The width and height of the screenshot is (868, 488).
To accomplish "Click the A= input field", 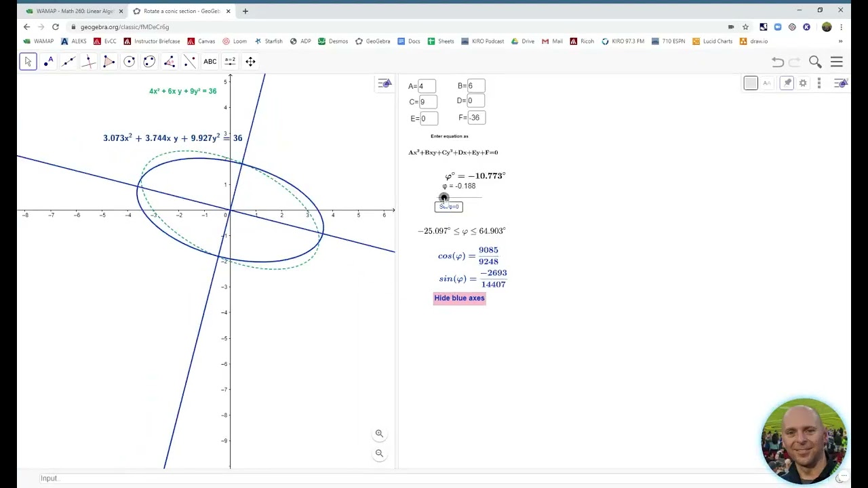I will pos(427,86).
